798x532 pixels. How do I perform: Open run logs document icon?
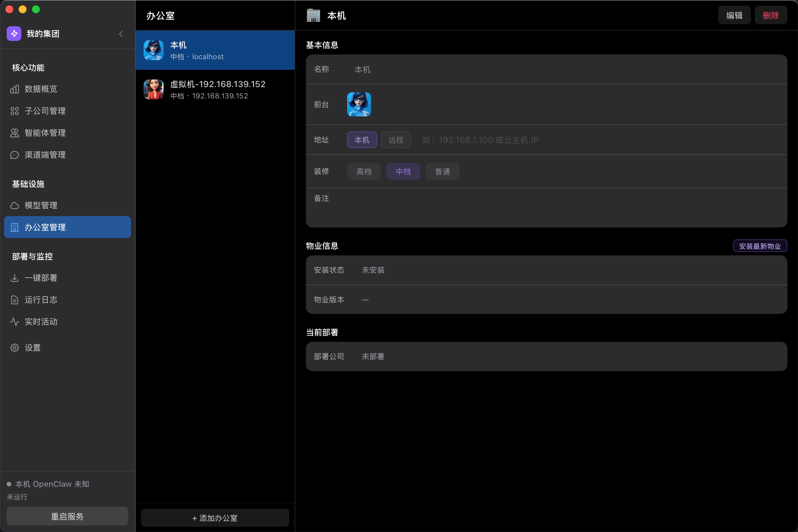(15, 300)
